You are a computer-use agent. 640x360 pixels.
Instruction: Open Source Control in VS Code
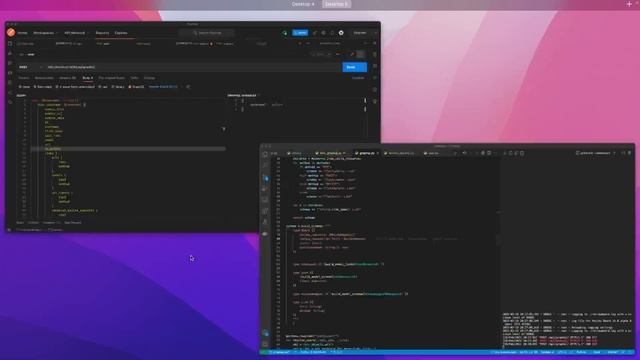click(265, 178)
